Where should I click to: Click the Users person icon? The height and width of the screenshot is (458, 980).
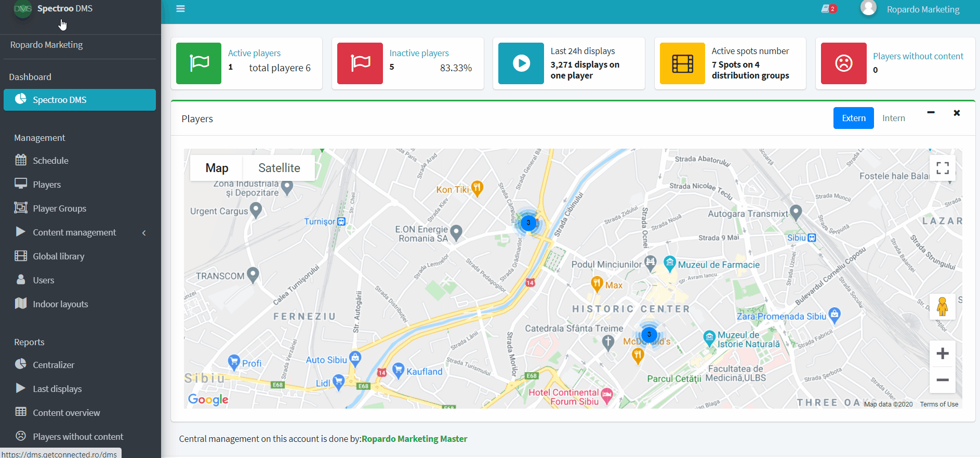tap(21, 280)
